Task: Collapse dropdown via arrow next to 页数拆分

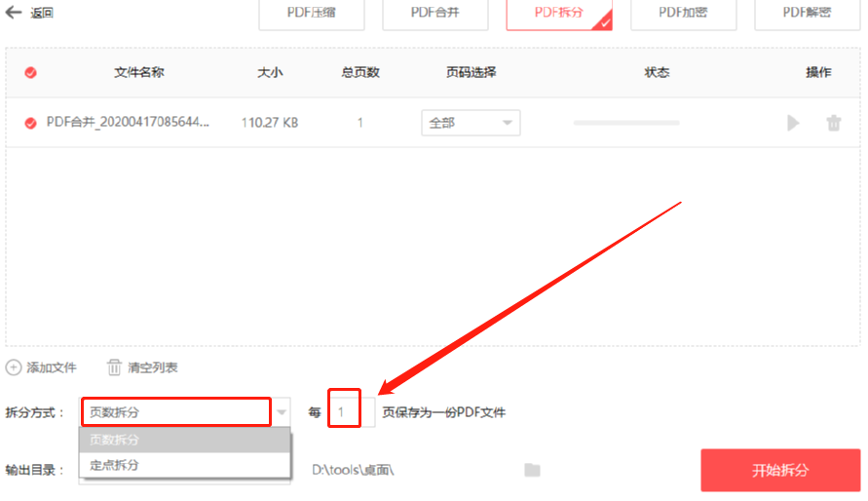Action: point(282,412)
